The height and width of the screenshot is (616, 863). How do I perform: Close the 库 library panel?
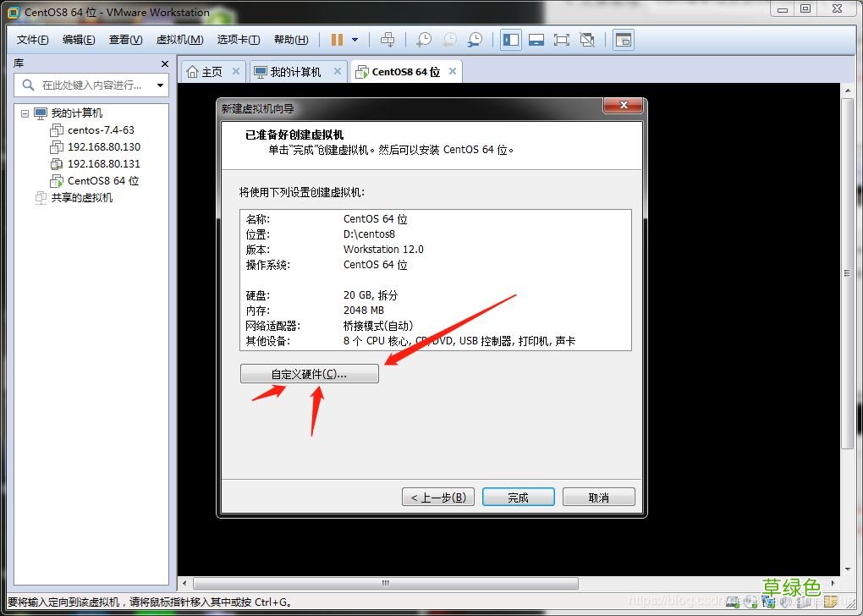click(x=165, y=63)
